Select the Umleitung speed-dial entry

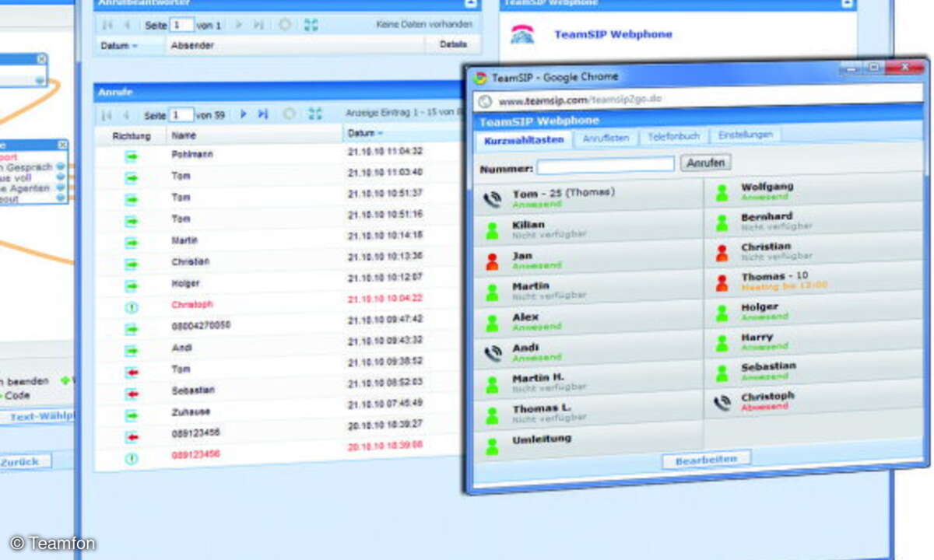pyautogui.click(x=542, y=439)
